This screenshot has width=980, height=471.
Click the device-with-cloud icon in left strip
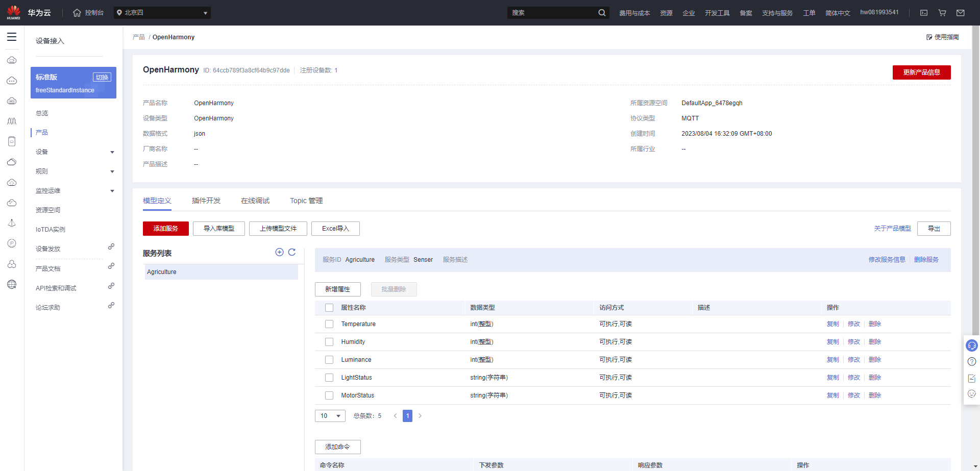tap(12, 141)
